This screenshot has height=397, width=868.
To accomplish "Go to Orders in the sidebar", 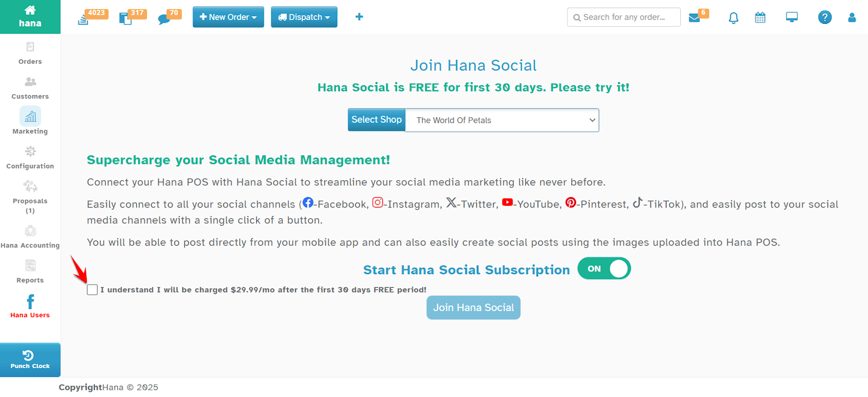I will (30, 53).
